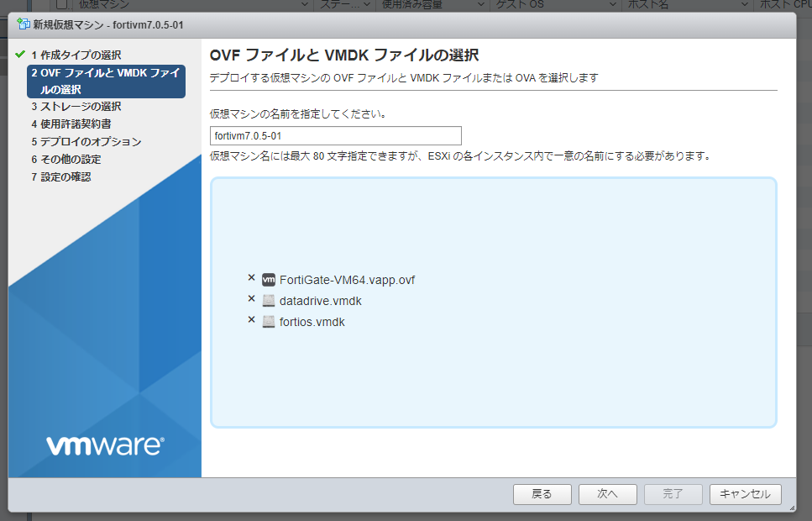This screenshot has height=521, width=812.
Task: Open step 3 ストレージの選択
Action: tap(76, 106)
